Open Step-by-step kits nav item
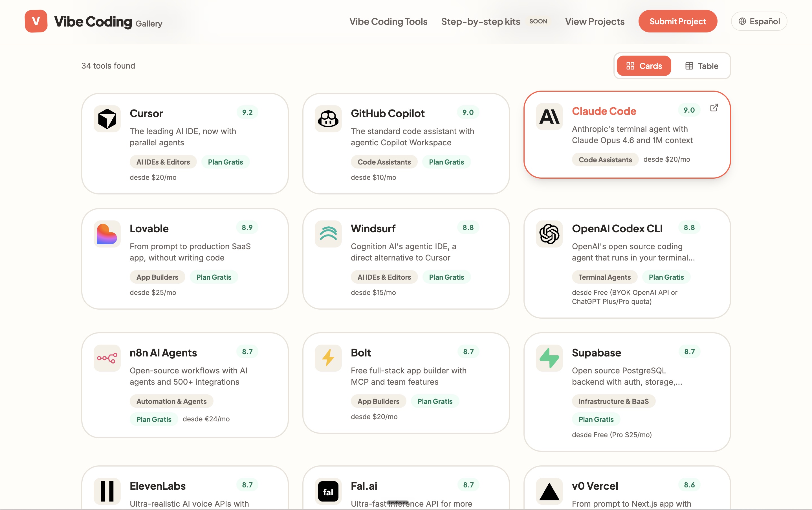Screen dimensions: 812x510 click(x=481, y=21)
